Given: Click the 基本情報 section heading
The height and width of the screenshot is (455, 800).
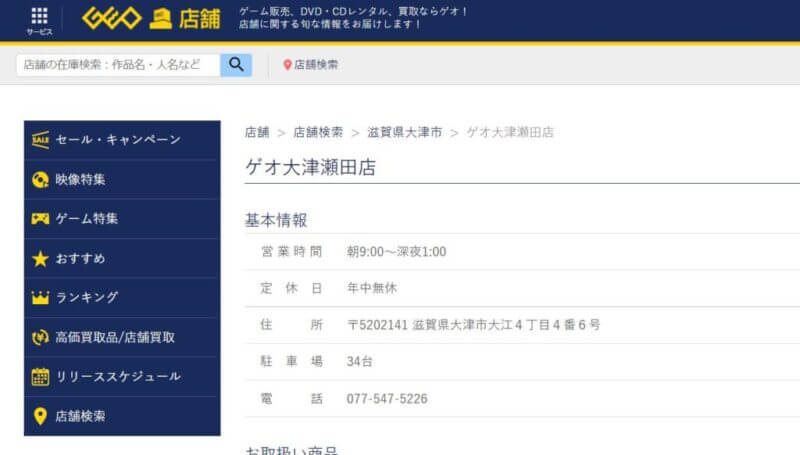Looking at the screenshot, I should click(x=276, y=220).
